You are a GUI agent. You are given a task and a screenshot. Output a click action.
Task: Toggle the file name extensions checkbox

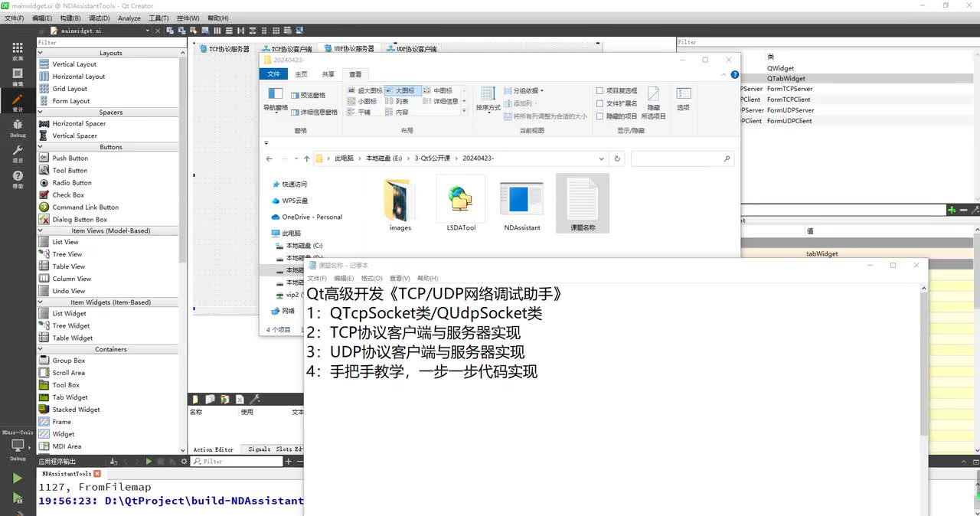[616, 103]
